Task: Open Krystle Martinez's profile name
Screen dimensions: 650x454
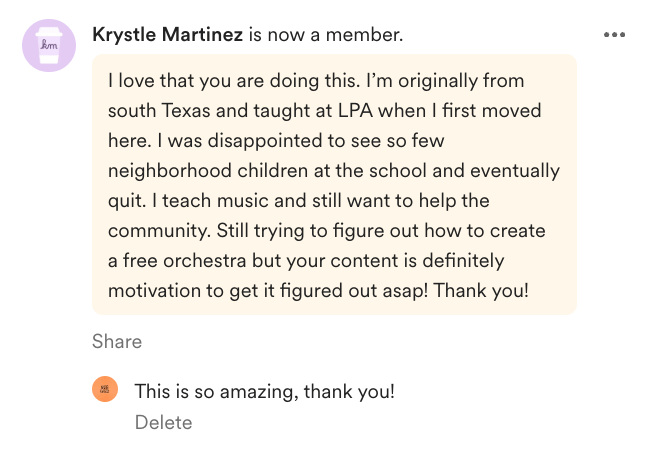Action: click(x=167, y=34)
